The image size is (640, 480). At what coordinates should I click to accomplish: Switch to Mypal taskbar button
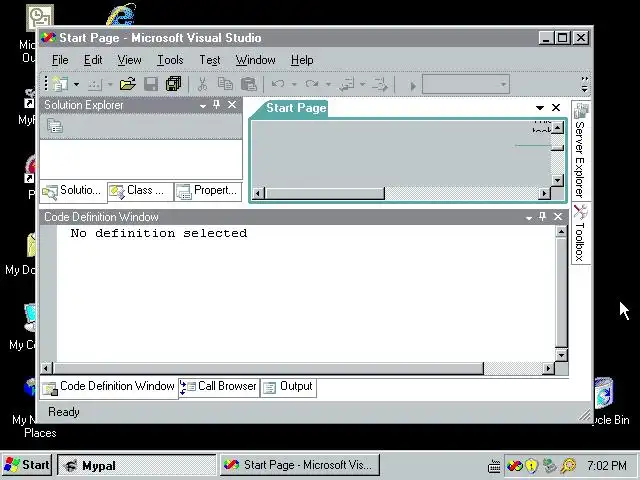(137, 465)
